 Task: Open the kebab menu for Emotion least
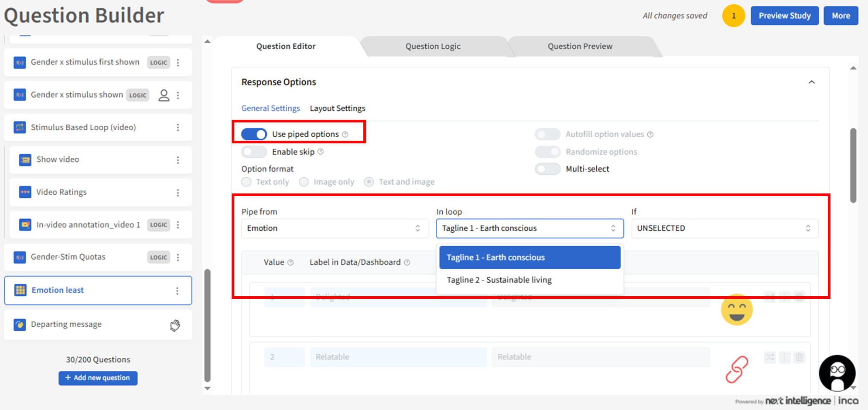pyautogui.click(x=177, y=291)
